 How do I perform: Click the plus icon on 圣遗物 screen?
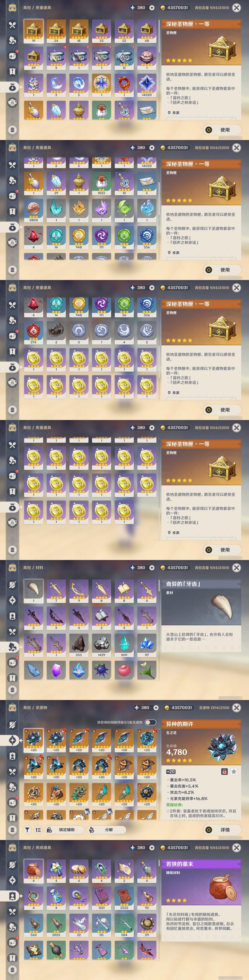[156, 708]
